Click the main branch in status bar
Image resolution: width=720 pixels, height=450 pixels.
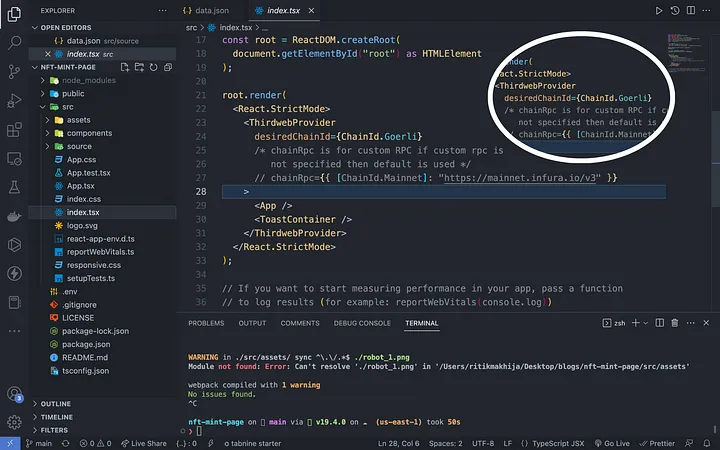click(38, 443)
